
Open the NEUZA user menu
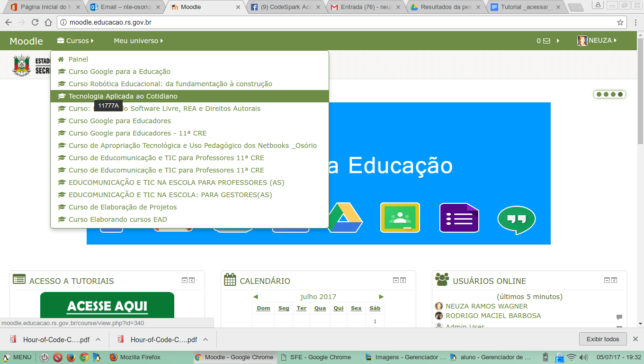tap(597, 41)
